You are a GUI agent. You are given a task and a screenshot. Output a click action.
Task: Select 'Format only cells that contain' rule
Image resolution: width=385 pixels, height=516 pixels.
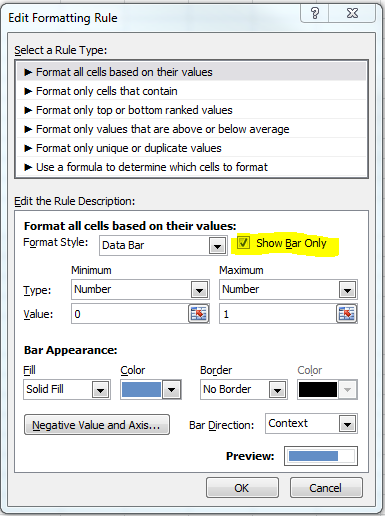coord(191,91)
